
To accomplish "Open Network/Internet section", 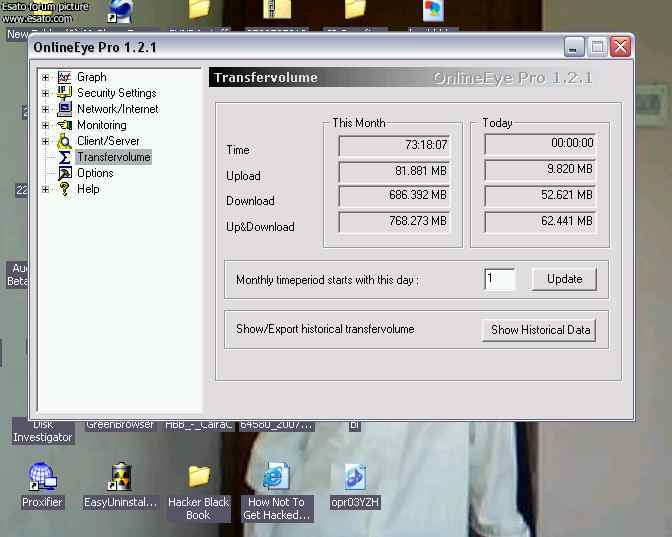I will point(117,109).
